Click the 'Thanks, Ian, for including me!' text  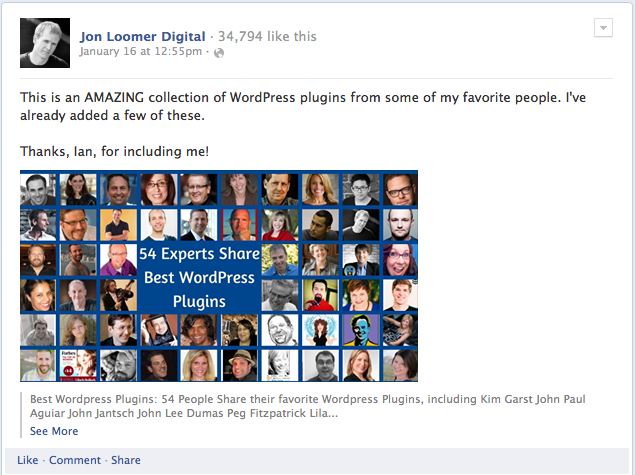tap(115, 151)
